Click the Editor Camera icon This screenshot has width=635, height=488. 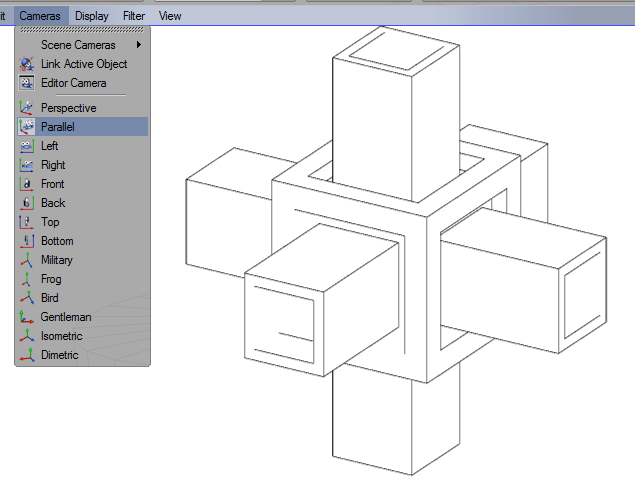[27, 83]
